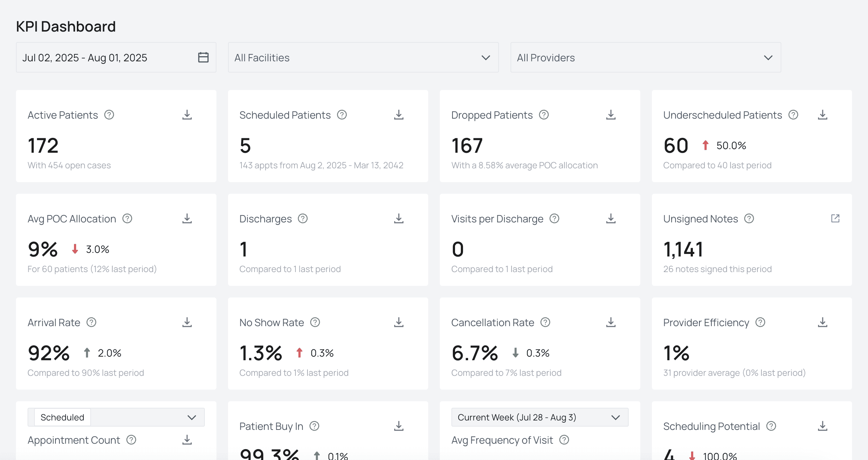Image resolution: width=868 pixels, height=460 pixels.
Task: Download the No Show Rate report
Action: click(399, 322)
